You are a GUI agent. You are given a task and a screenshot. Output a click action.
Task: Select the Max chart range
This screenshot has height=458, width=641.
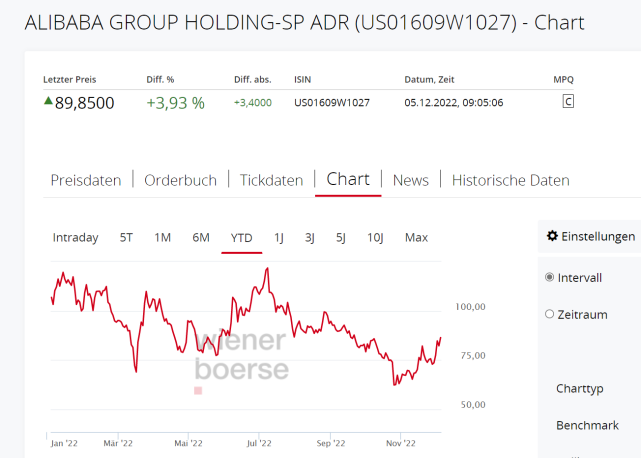tap(416, 237)
